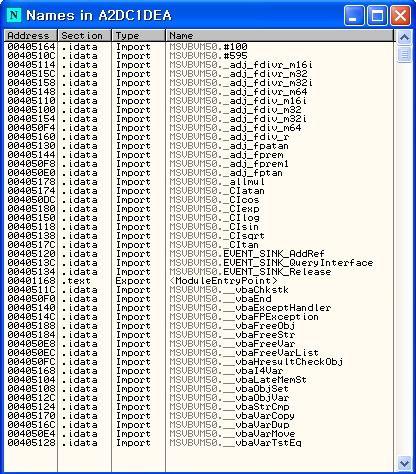Image resolution: width=416 pixels, height=474 pixels.
Task: Select the _adj_fdivr_m16i entry
Action: coord(199,65)
